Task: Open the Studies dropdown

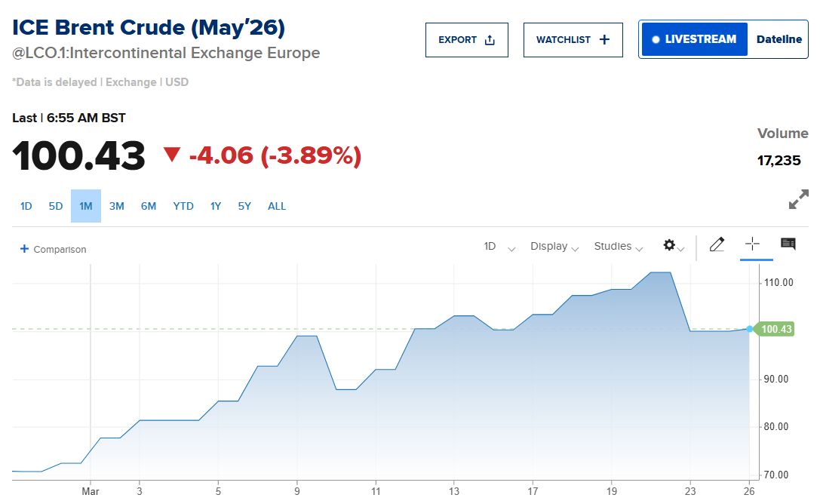Action: pyautogui.click(x=618, y=246)
